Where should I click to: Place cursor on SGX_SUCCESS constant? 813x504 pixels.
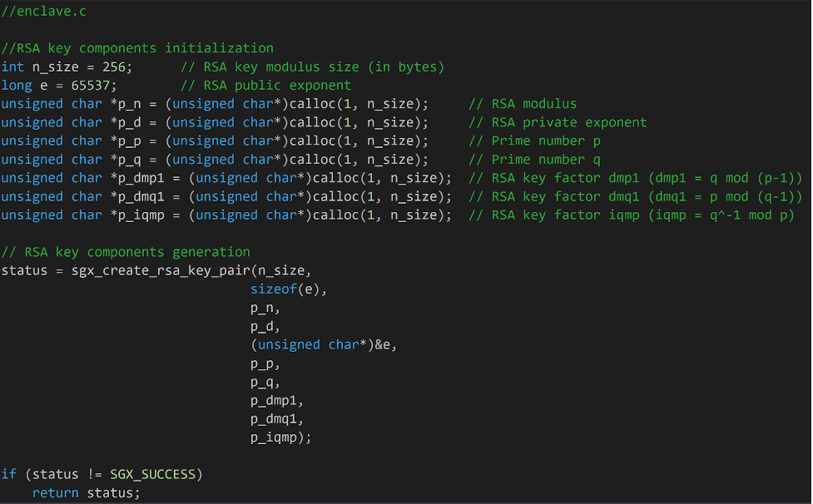153,474
